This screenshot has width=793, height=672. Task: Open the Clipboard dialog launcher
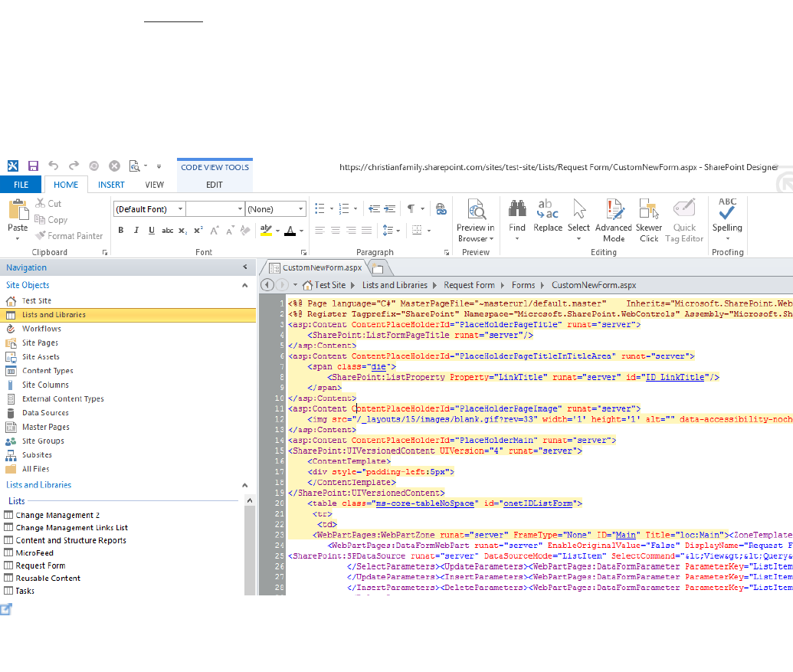[x=105, y=252]
